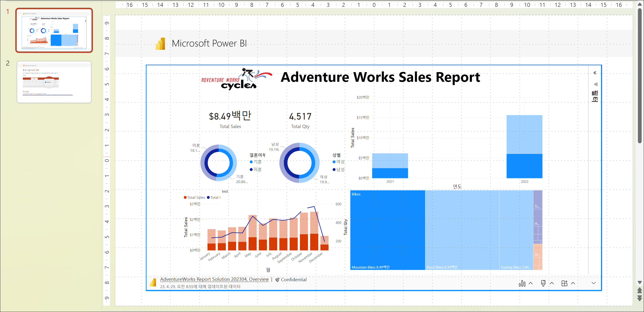Viewport: 644px width, 312px height.
Task: Open the chevron beside the paintbrush icon
Action: [x=552, y=283]
